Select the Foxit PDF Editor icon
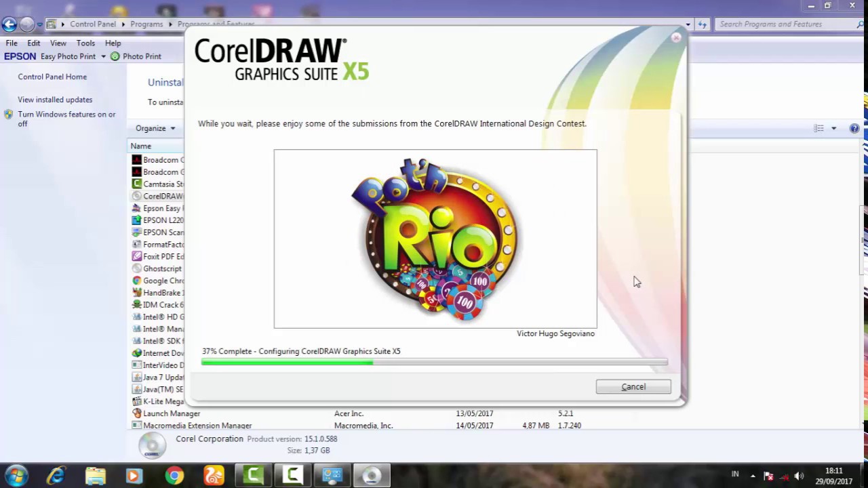The height and width of the screenshot is (488, 868). (136, 257)
